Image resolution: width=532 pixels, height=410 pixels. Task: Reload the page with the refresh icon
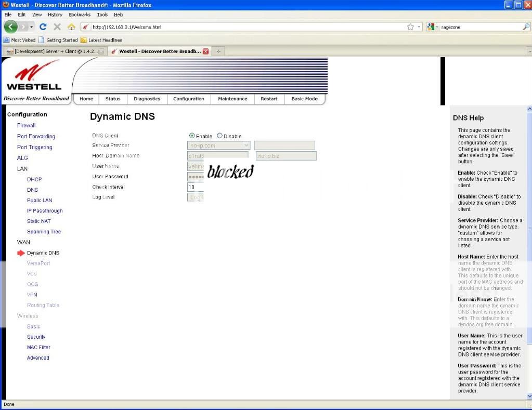tap(43, 27)
